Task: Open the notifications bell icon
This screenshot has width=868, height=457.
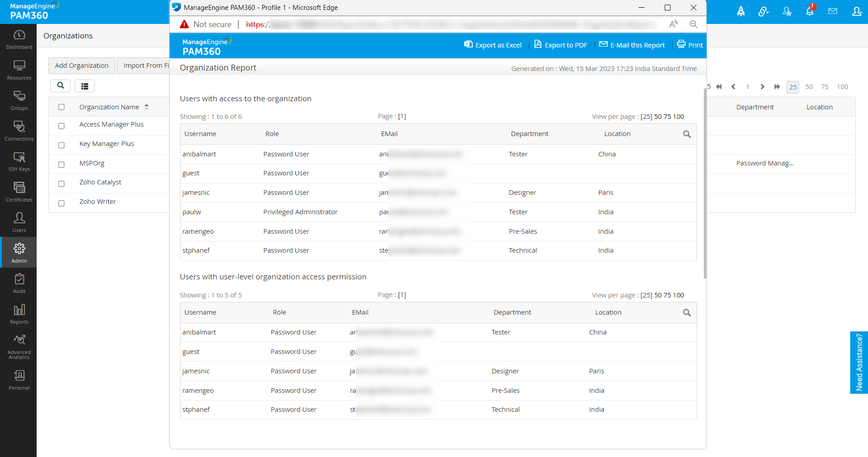Action: 810,11
